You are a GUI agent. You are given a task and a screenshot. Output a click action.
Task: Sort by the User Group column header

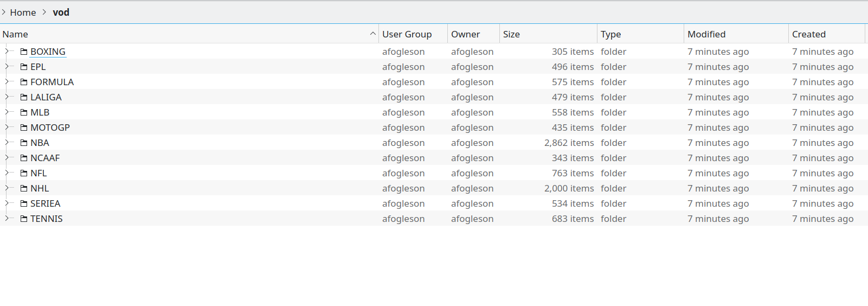(413, 34)
